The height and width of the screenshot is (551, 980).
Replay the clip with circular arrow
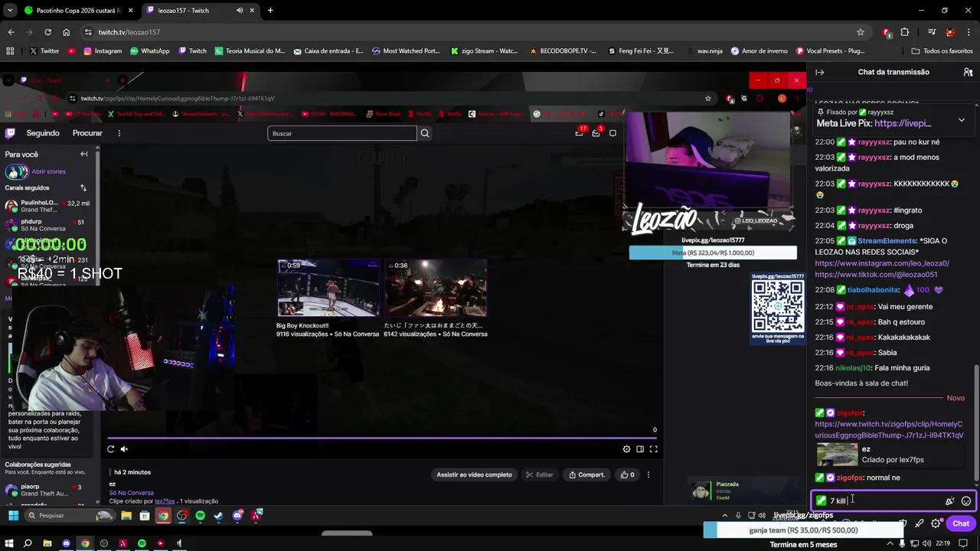111,449
